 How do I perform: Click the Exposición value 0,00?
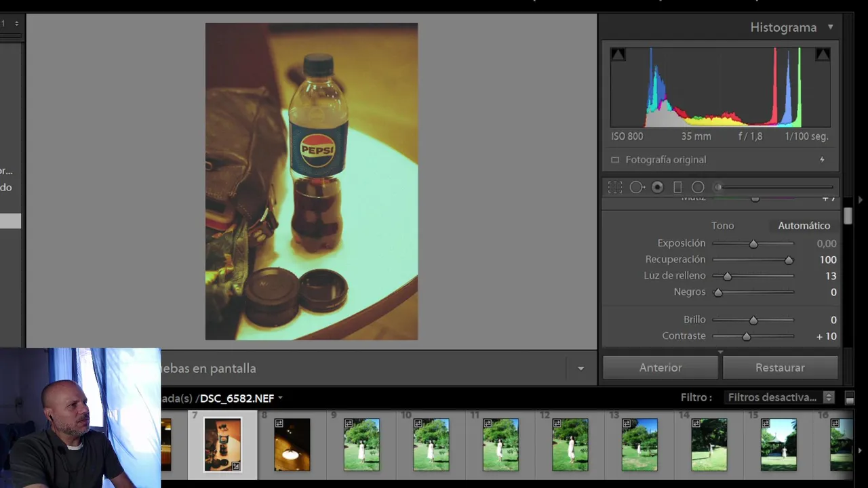click(826, 243)
